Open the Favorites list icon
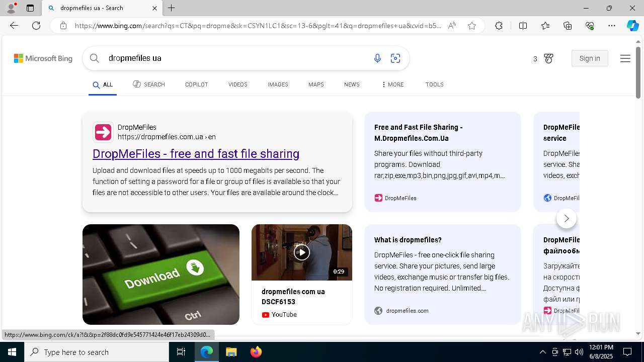644x362 pixels. click(545, 26)
